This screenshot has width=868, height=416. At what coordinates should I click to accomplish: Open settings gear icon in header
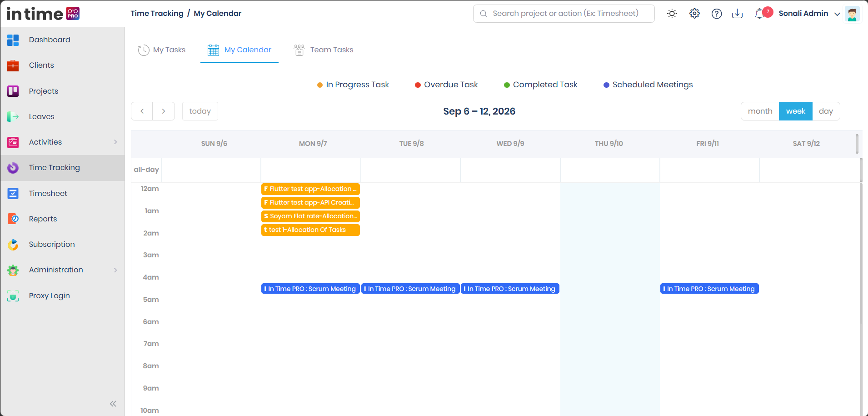(694, 14)
